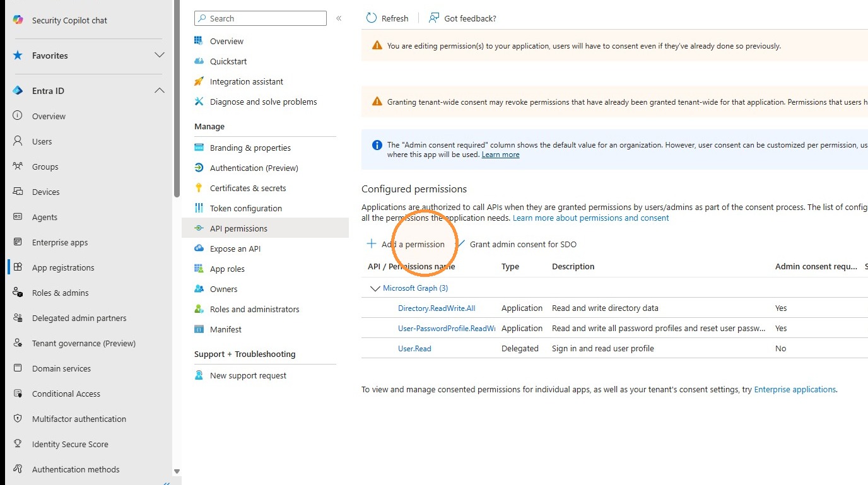Click the Description column header
The image size is (868, 485).
573,267
